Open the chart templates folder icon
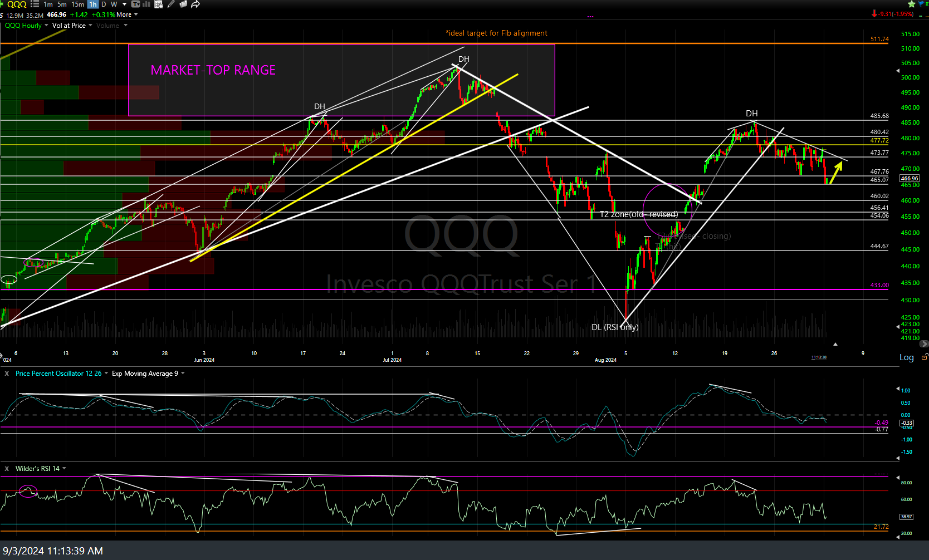 [x=183, y=4]
